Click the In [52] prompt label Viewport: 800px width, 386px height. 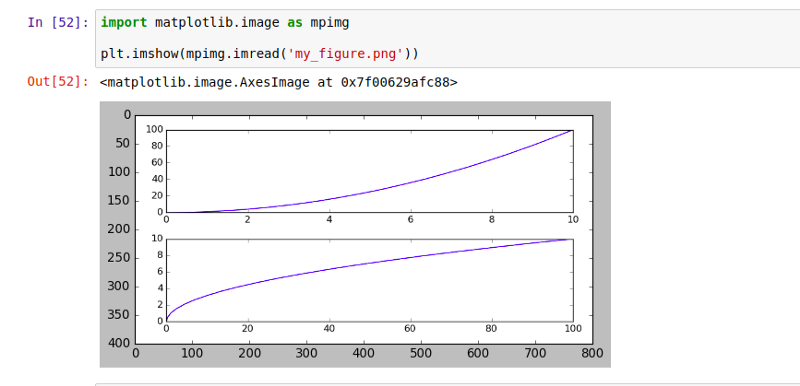(x=58, y=22)
